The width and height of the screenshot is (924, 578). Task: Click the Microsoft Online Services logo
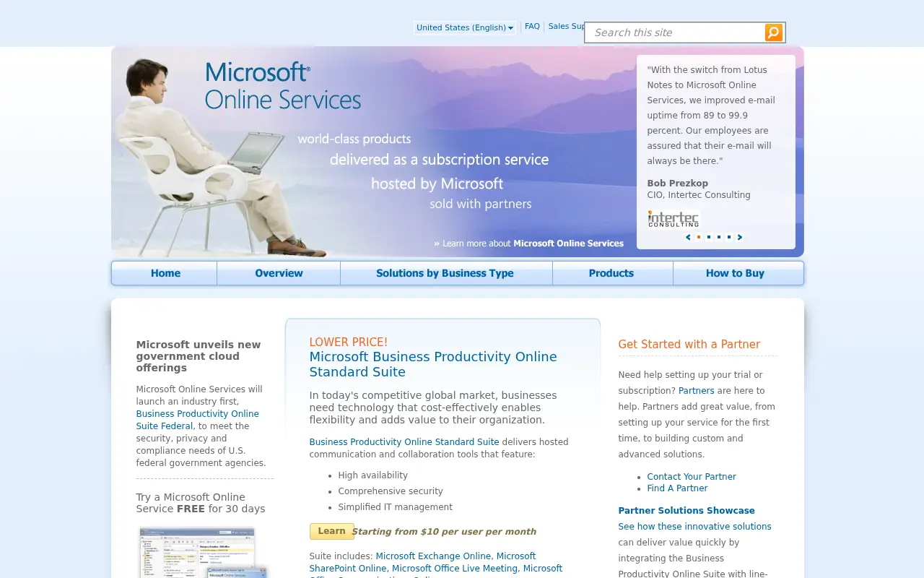pos(283,85)
